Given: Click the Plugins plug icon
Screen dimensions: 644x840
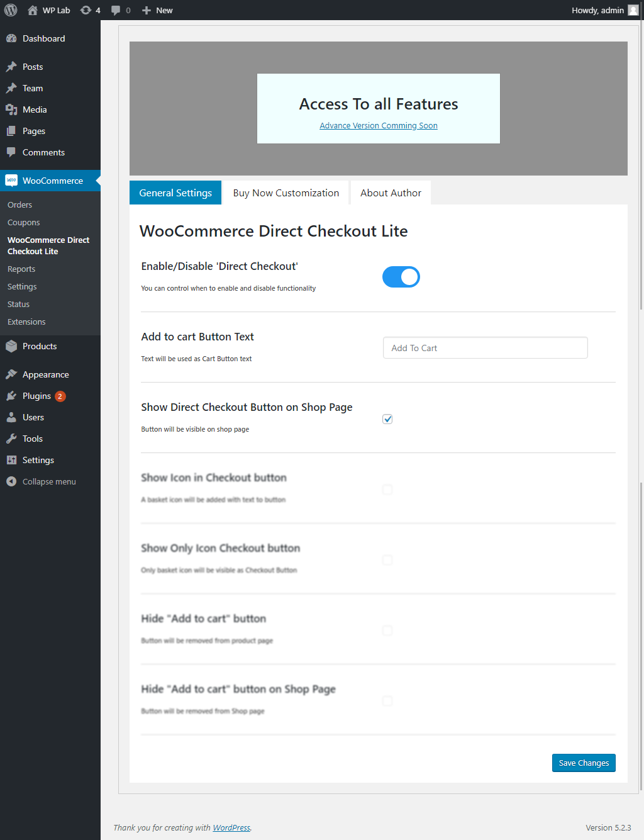Looking at the screenshot, I should tap(11, 396).
